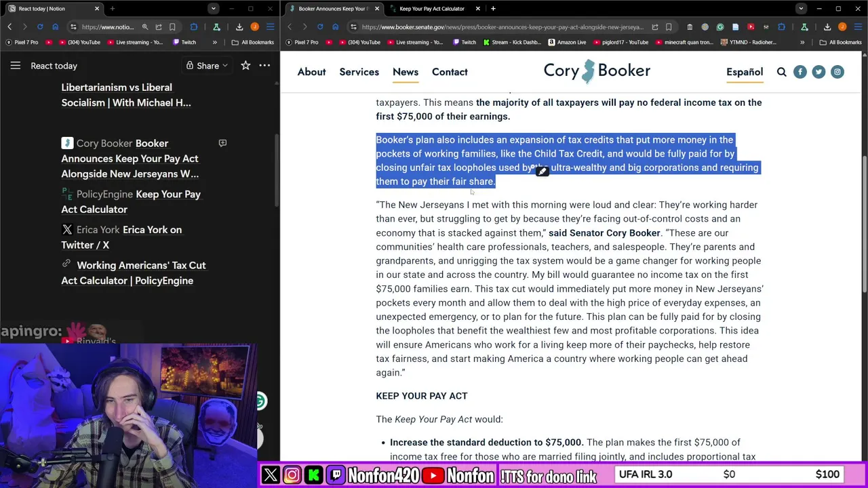Open a new tab in the Notion browser window
This screenshot has width=868, height=488.
pos(112,9)
